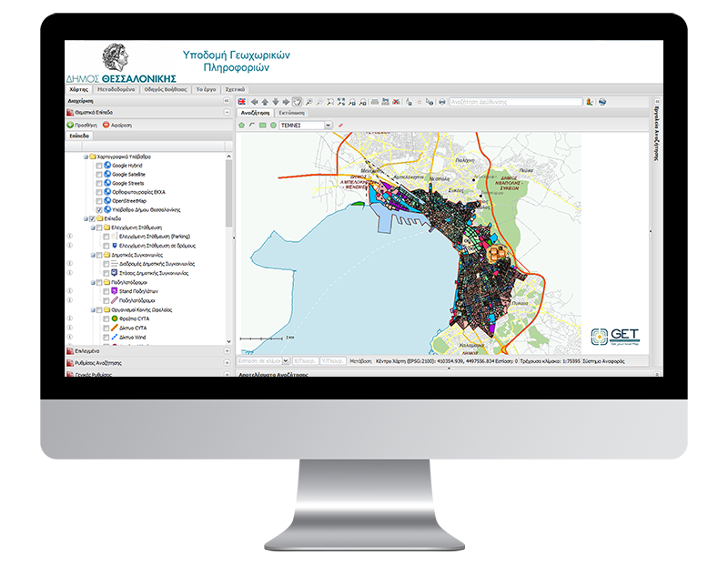
Task: Select the line drawing search tool
Action: coord(252,126)
